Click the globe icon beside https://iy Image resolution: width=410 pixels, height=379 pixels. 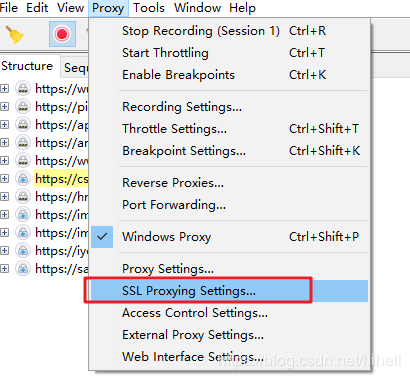23,251
